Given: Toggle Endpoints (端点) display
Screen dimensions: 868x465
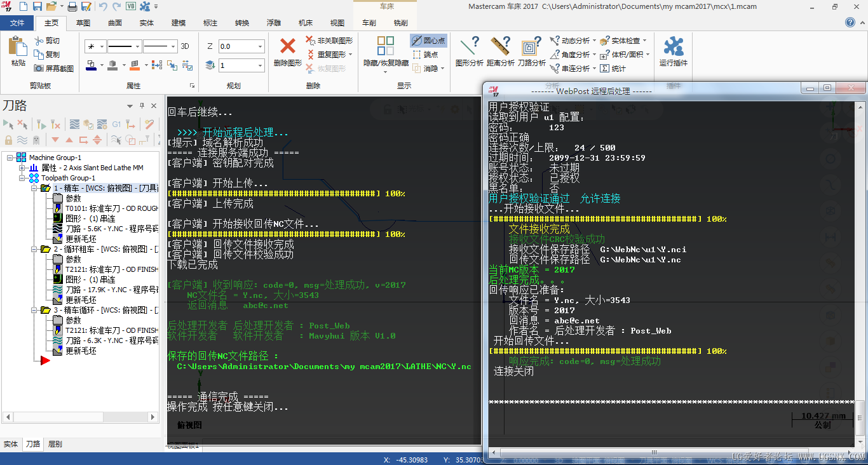Looking at the screenshot, I should [425, 55].
